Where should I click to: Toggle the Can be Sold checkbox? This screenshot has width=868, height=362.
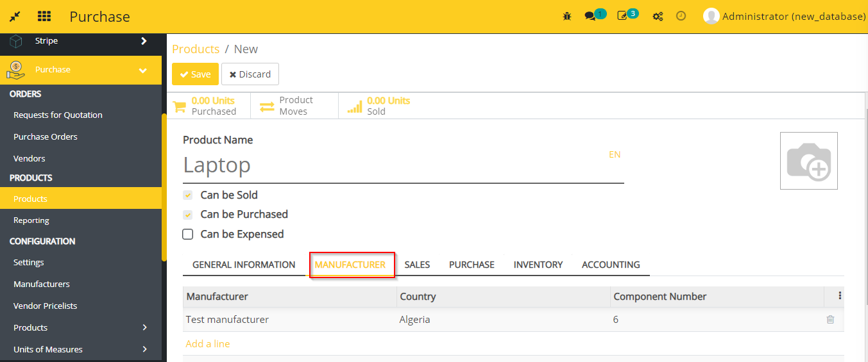tap(188, 195)
